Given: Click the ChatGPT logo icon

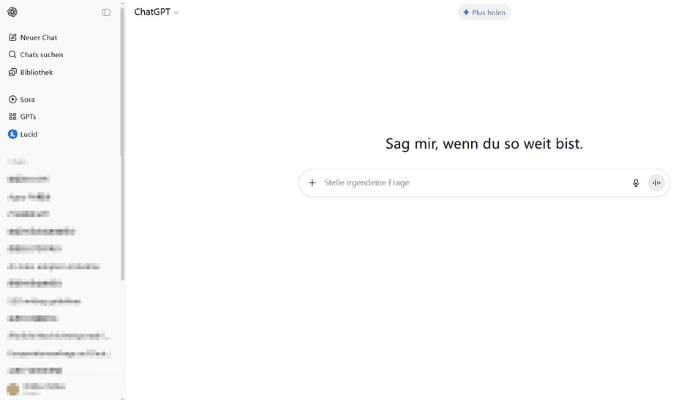Looking at the screenshot, I should coord(12,12).
